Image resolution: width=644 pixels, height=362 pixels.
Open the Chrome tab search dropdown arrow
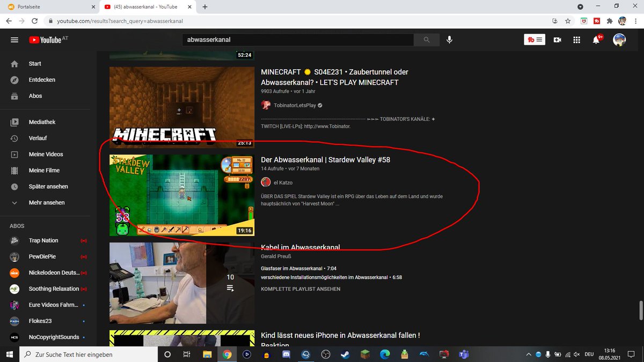(x=580, y=7)
